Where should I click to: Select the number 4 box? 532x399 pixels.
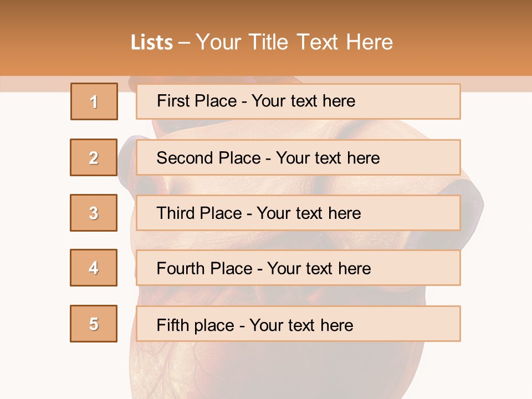pyautogui.click(x=94, y=268)
